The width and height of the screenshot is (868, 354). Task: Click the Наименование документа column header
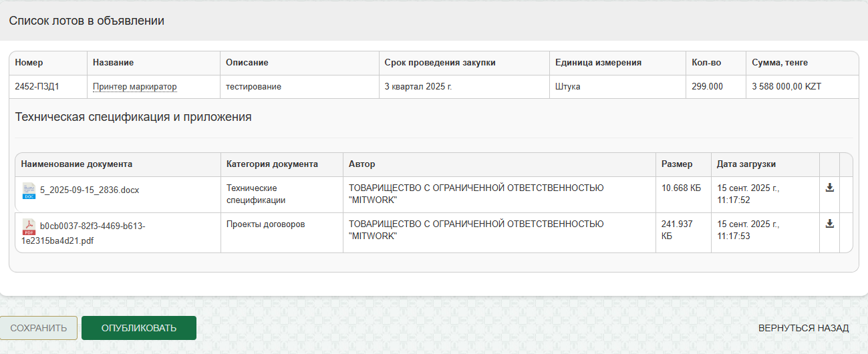76,164
